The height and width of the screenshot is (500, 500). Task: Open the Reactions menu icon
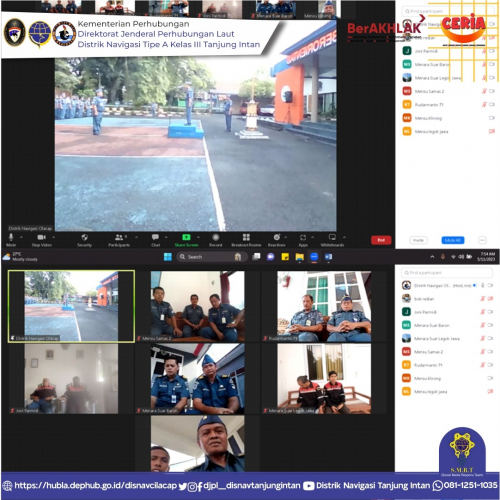click(277, 240)
